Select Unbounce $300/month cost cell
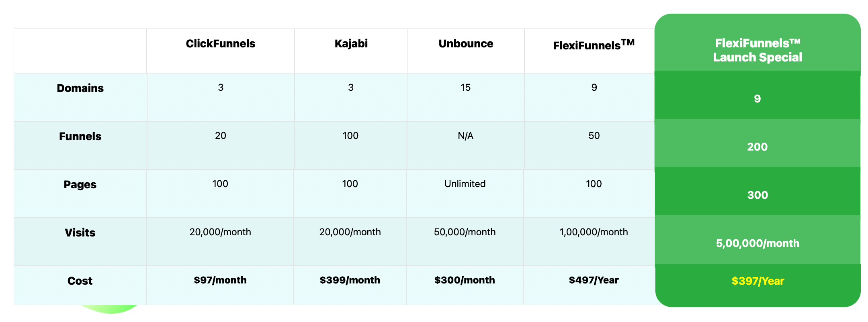Screen dimensions: 868x322 [x=465, y=280]
